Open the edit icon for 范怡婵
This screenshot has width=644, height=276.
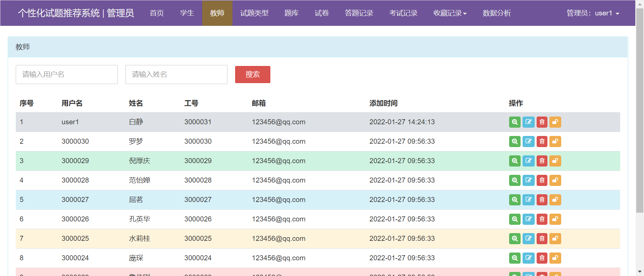528,180
